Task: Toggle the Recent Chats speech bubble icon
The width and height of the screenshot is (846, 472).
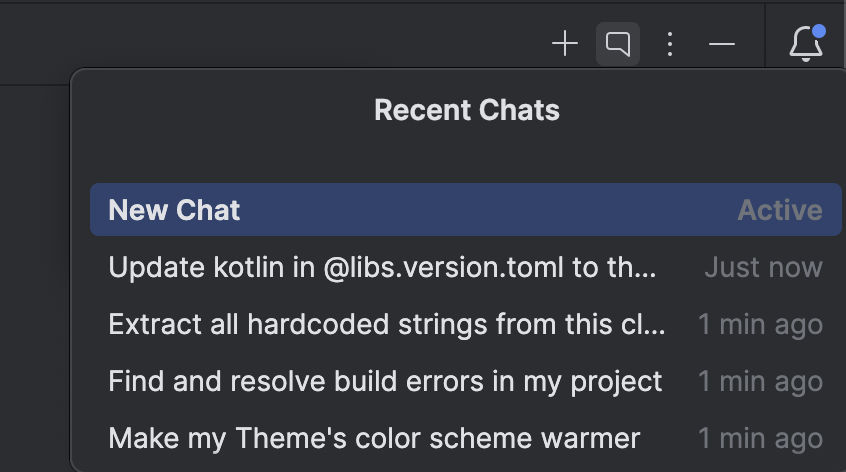Action: [x=618, y=44]
